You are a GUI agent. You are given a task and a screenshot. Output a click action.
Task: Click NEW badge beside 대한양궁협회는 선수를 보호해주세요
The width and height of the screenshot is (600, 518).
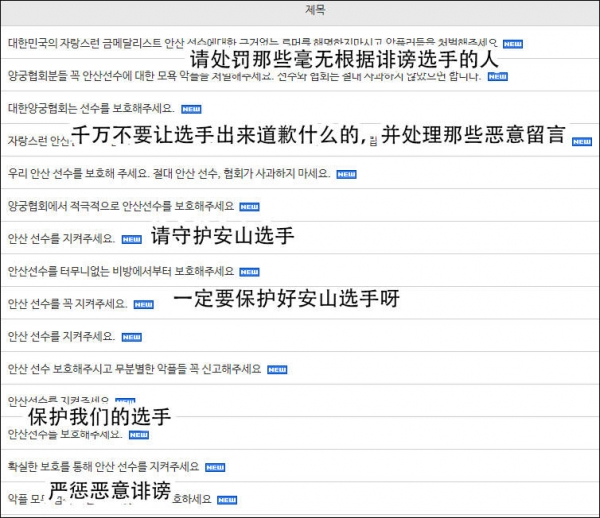tap(190, 109)
